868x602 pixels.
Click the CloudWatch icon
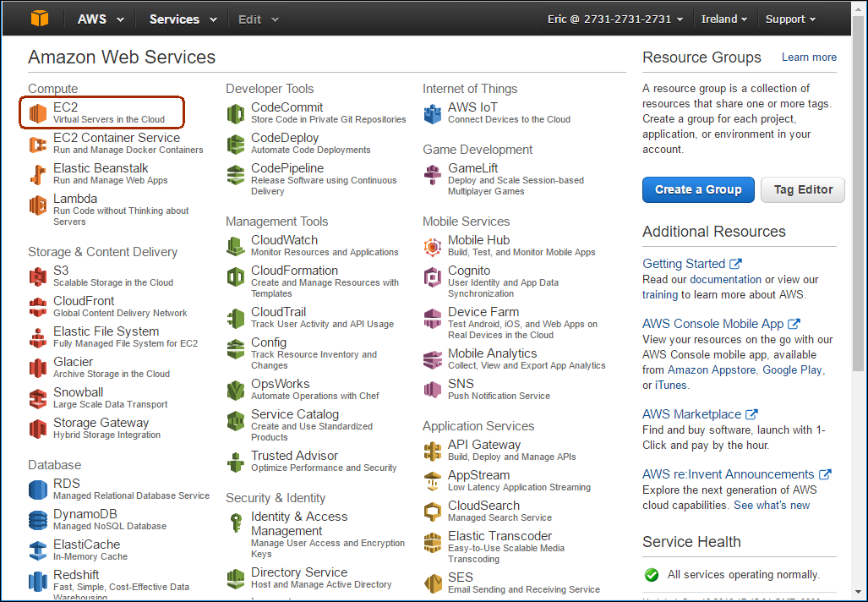236,246
